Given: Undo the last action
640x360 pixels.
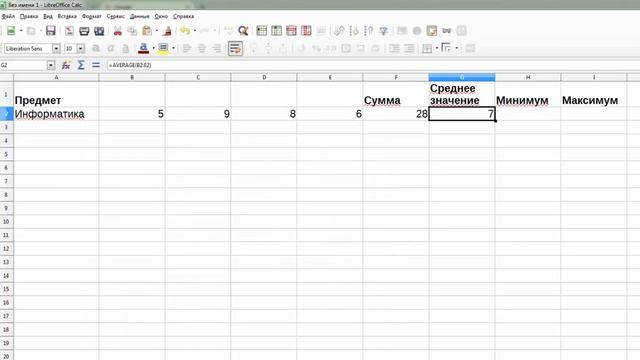Looking at the screenshot, I should click(x=185, y=31).
